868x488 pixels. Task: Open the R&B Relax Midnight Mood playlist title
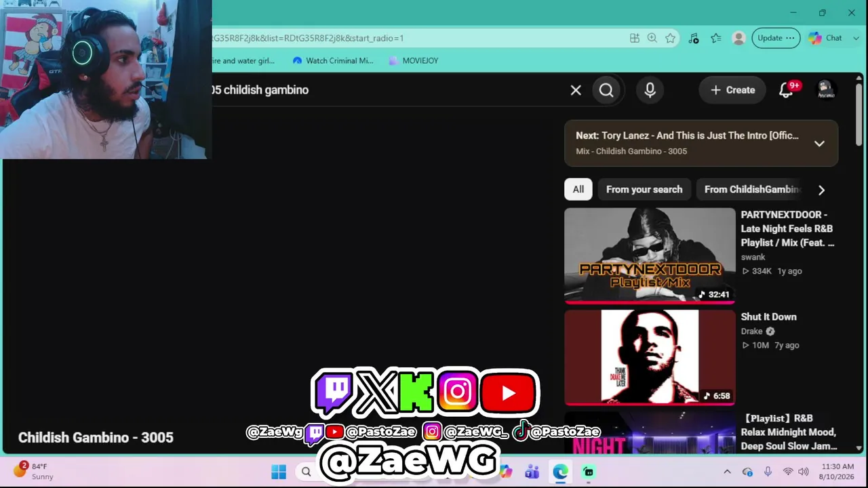(x=789, y=432)
